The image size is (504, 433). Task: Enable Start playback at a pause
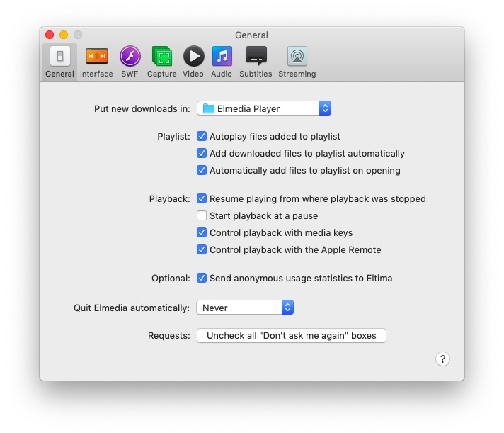point(202,215)
